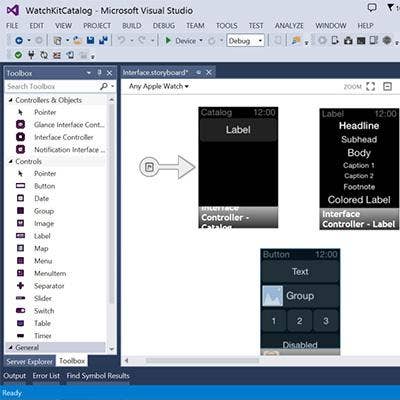Viewport: 400px width, 400px height.
Task: Click button 2 in the Button scene
Action: click(299, 321)
